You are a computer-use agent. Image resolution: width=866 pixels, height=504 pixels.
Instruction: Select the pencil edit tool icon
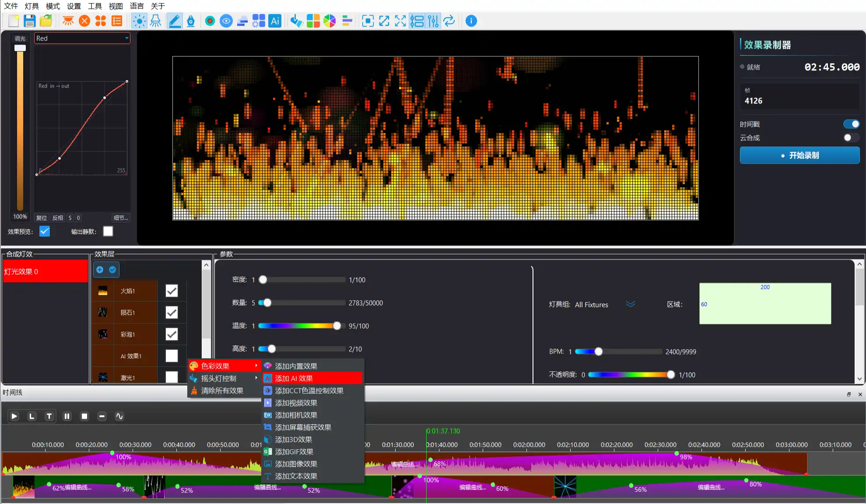click(175, 21)
